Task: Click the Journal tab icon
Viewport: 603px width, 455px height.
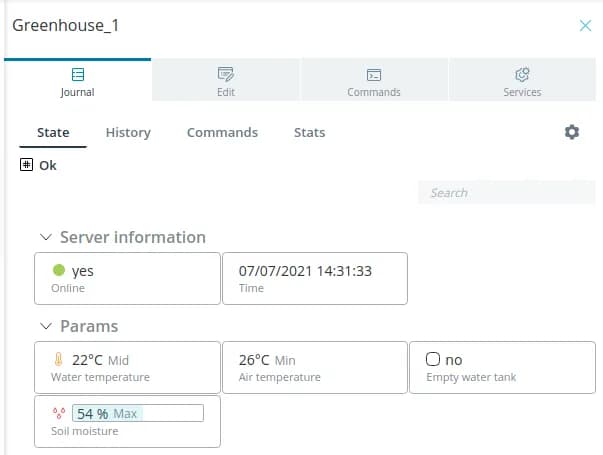Action: pos(77,74)
